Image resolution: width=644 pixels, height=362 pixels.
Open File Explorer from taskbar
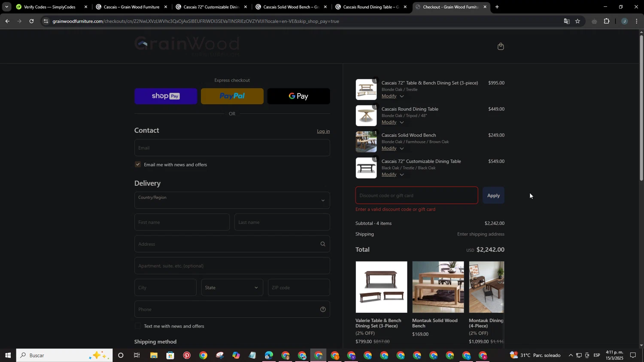[154, 356]
